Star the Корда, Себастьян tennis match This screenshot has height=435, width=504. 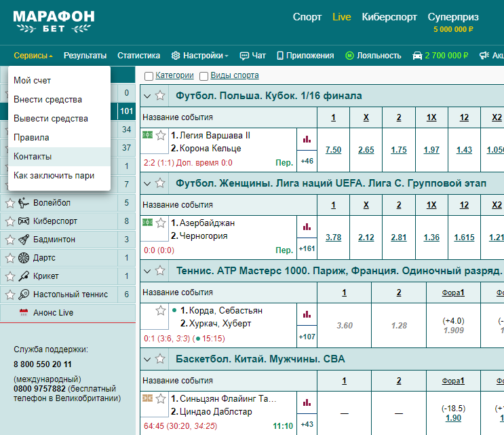[161, 311]
